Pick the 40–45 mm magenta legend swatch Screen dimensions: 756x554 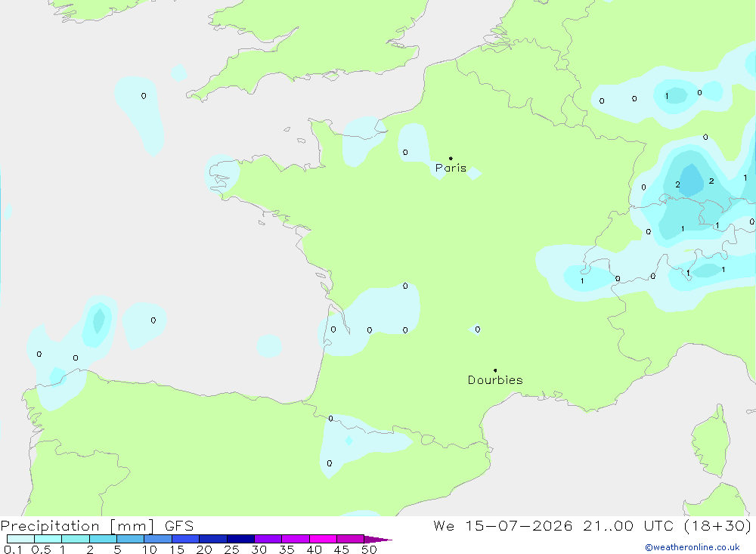[323, 539]
